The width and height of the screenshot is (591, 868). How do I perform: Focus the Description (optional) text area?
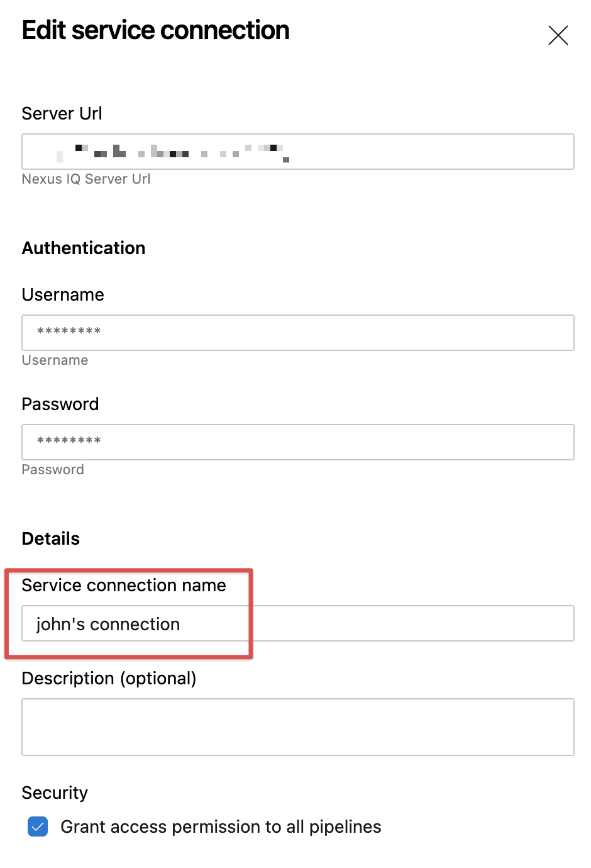pyautogui.click(x=297, y=726)
